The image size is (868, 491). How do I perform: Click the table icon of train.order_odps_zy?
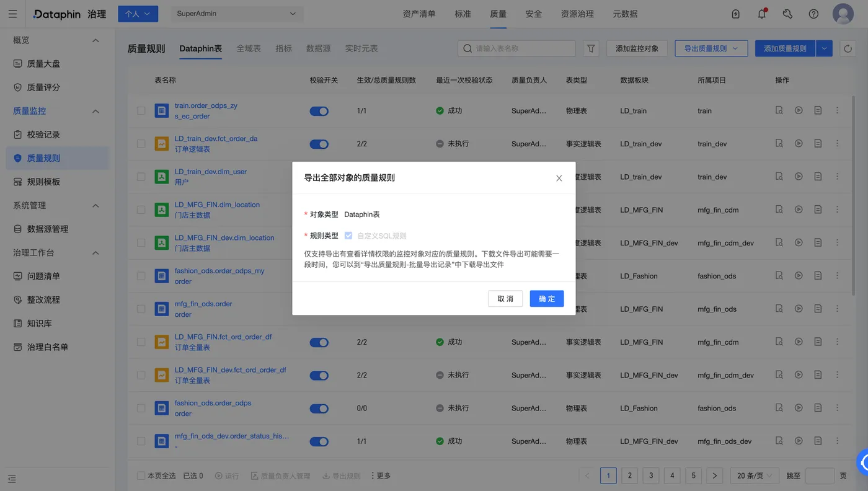point(162,111)
